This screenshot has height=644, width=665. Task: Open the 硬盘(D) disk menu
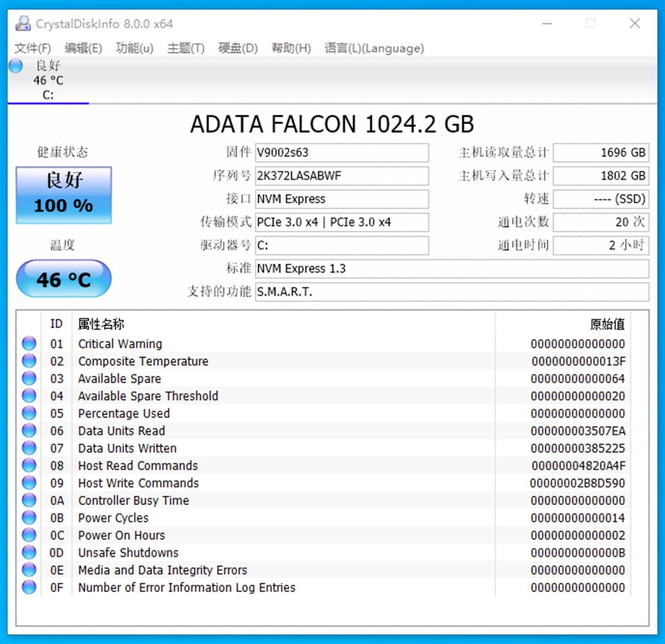point(238,48)
